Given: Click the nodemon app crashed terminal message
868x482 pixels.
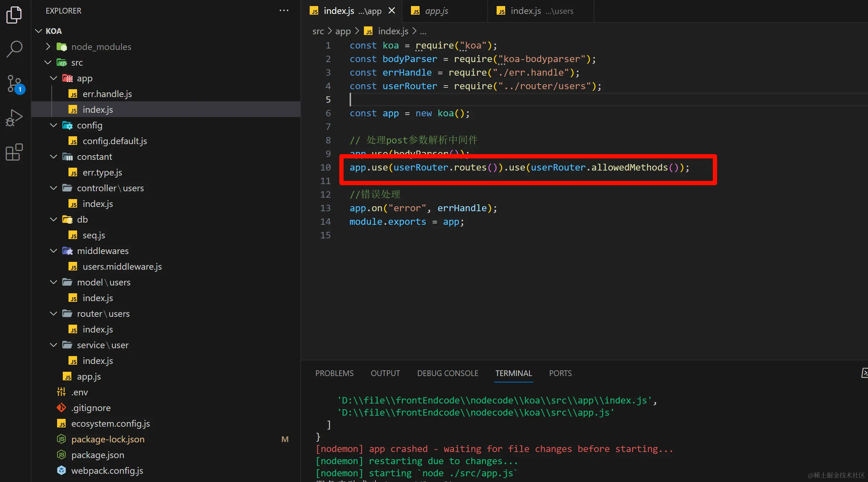Looking at the screenshot, I should coord(494,449).
